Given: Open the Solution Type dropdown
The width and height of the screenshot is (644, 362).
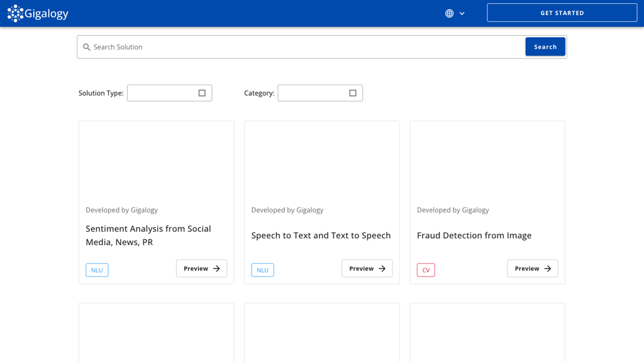Looking at the screenshot, I should 169,93.
